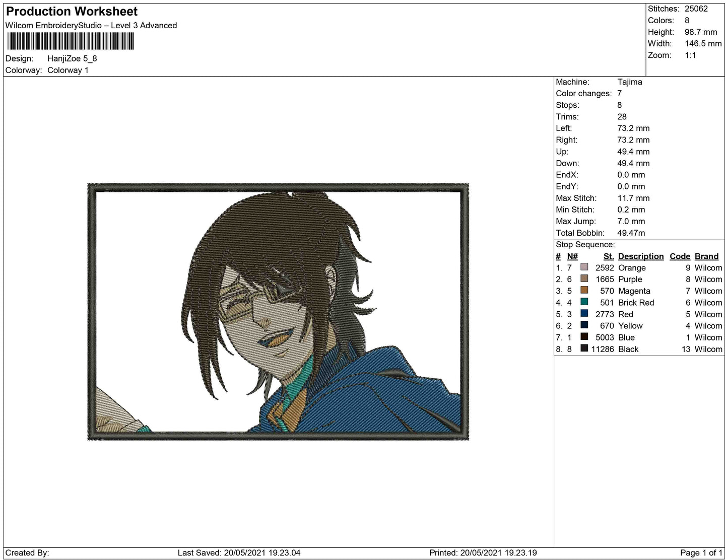This screenshot has height=560, width=728.
Task: Select the "Down:" label
Action: pyautogui.click(x=567, y=163)
